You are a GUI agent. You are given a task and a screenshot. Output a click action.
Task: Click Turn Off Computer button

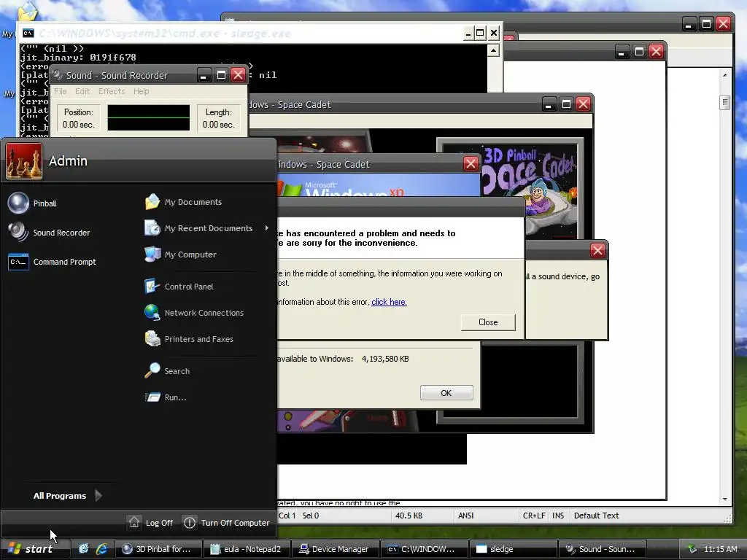click(227, 522)
